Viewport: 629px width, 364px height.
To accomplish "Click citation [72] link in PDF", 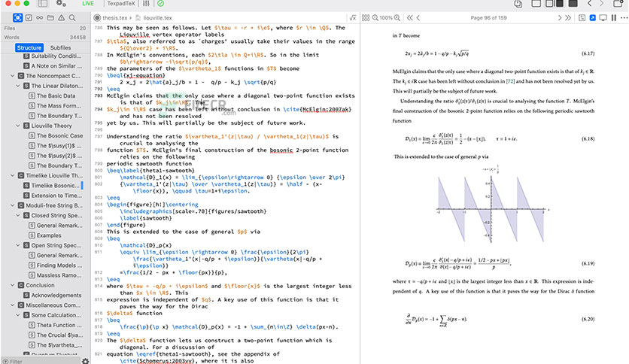I will (510, 81).
